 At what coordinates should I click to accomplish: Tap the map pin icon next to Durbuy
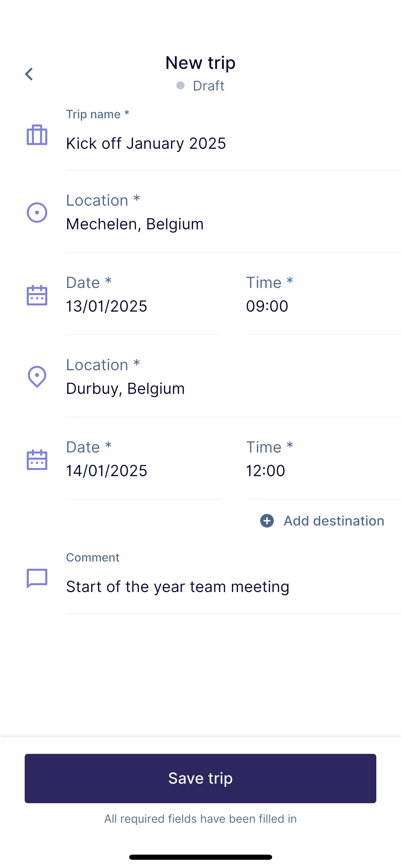37,377
